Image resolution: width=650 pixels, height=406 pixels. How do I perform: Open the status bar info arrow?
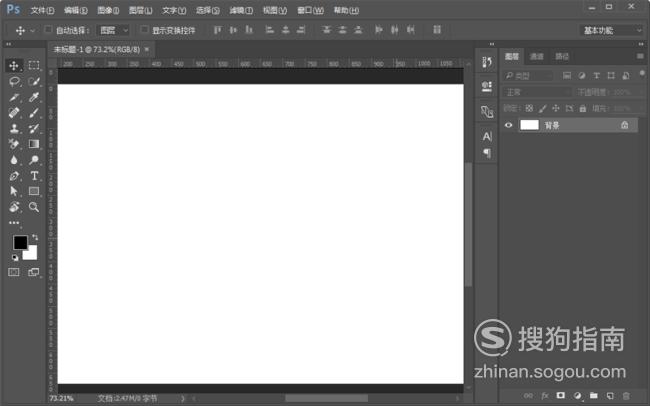[183, 398]
